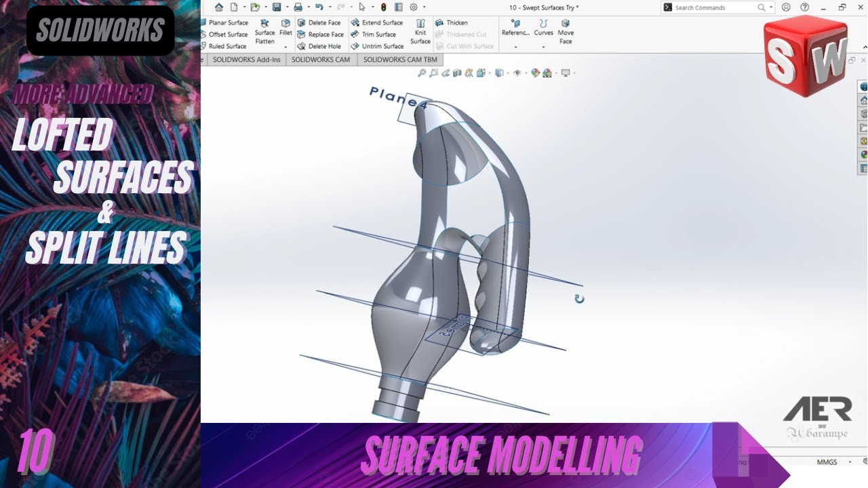Click the Fillet tool

(x=285, y=27)
